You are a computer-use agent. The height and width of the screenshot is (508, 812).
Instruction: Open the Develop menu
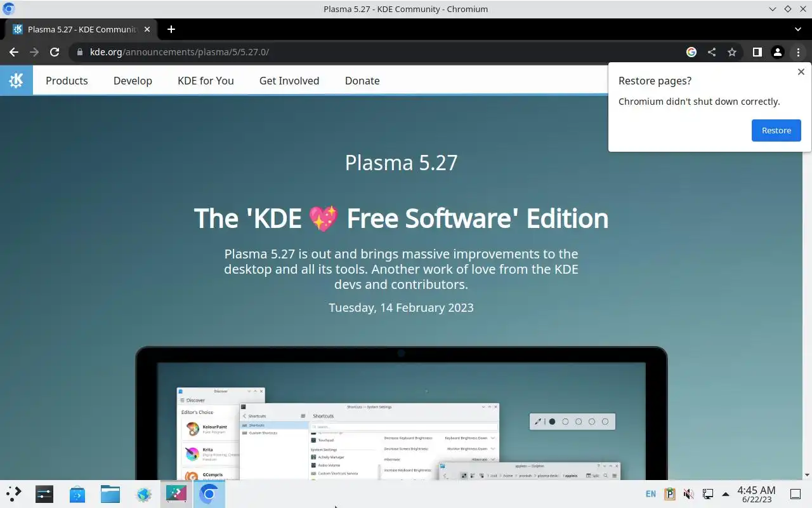point(133,81)
